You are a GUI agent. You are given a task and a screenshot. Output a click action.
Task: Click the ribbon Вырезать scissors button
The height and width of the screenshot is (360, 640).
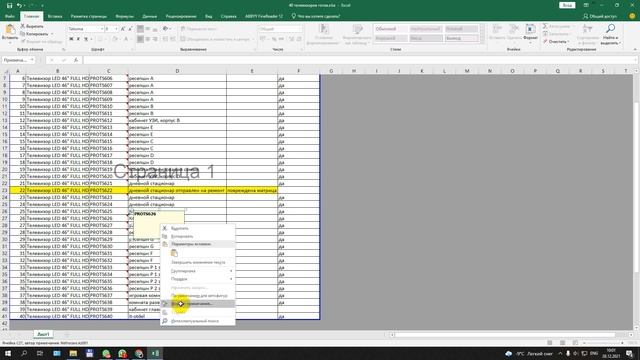click(x=32, y=26)
